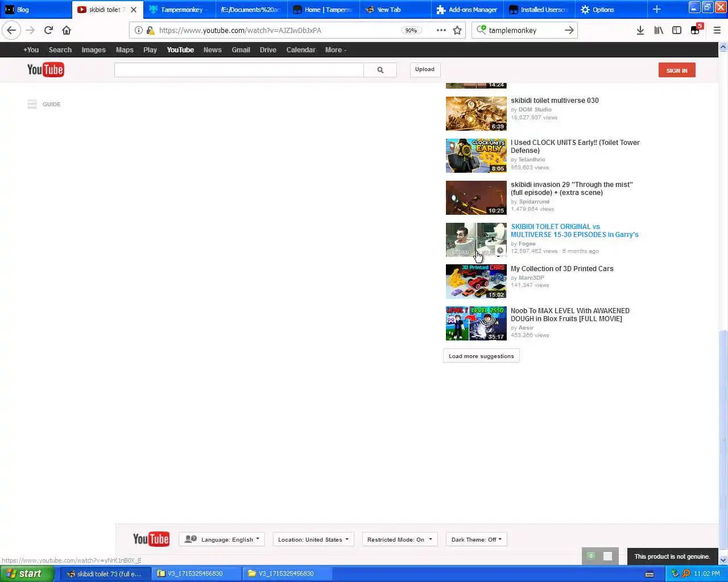Screen dimensions: 728x582
Task: Click Load more suggestions button
Action: pyautogui.click(x=481, y=356)
